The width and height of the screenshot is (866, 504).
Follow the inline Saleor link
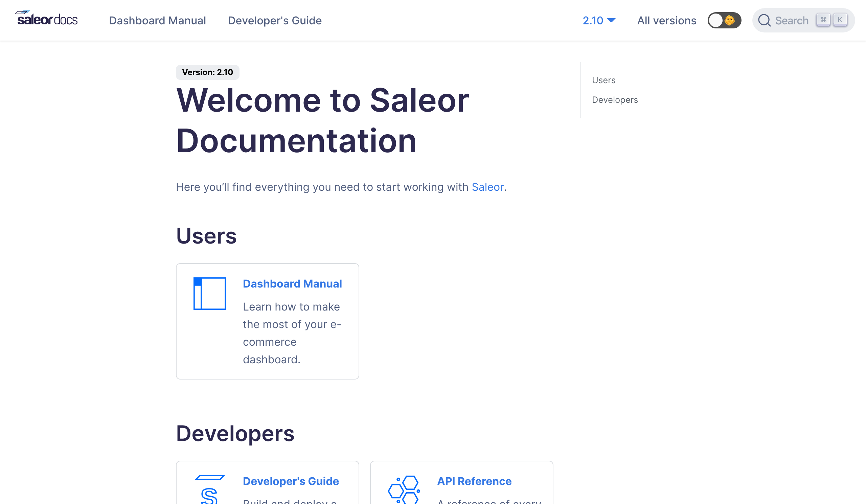pyautogui.click(x=487, y=187)
